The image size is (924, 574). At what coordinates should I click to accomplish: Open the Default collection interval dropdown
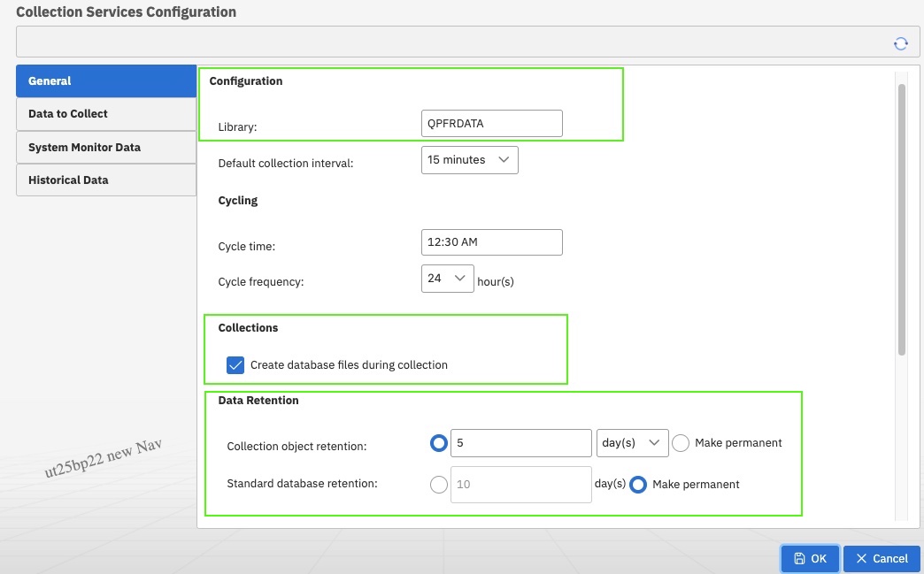[x=470, y=160]
